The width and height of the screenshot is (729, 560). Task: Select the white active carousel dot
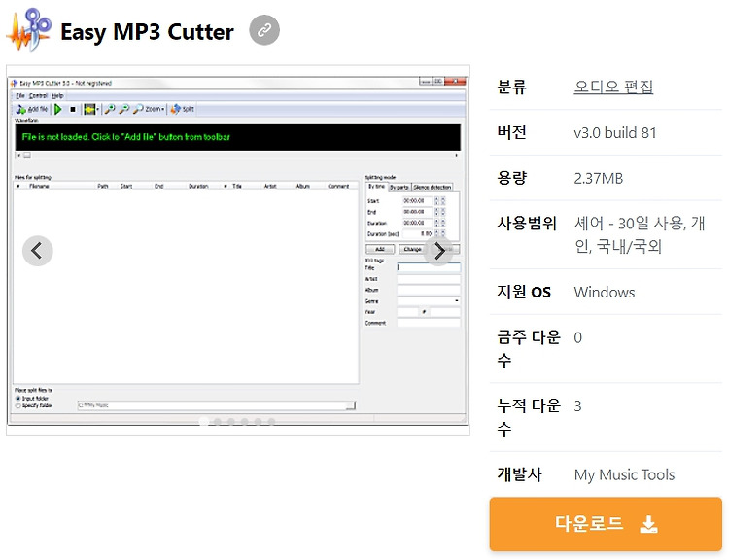[x=204, y=421]
